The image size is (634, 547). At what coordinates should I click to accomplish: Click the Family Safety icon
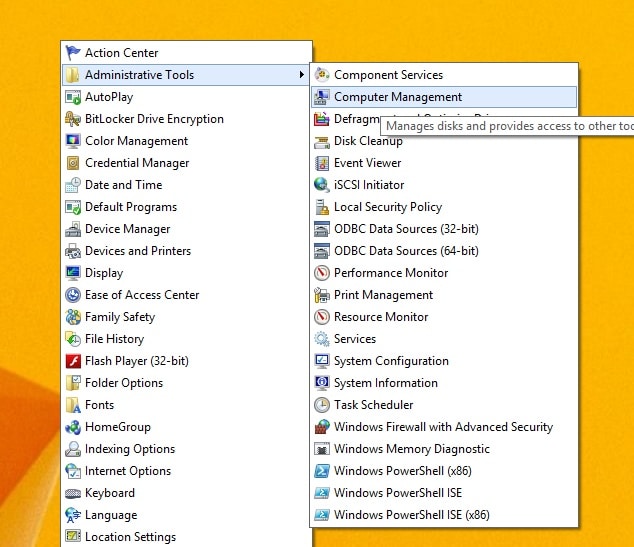pyautogui.click(x=73, y=317)
